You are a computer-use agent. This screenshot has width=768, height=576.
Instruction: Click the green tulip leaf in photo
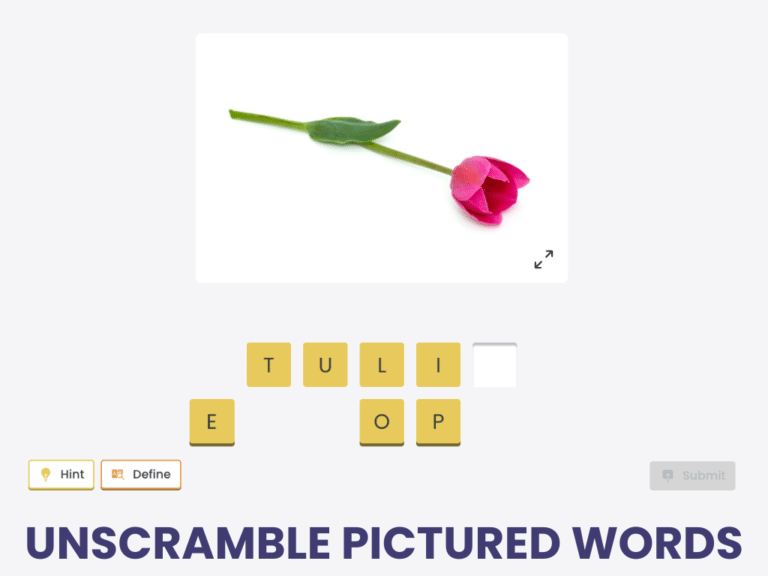tap(352, 129)
